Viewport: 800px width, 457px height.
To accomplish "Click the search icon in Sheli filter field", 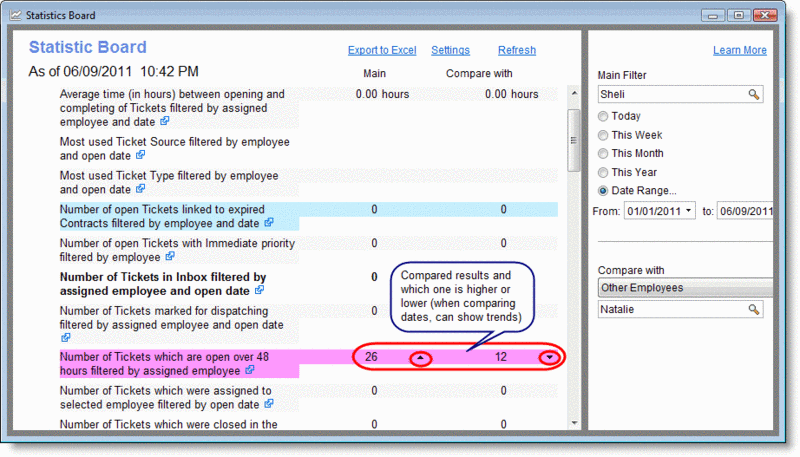I will pos(754,95).
